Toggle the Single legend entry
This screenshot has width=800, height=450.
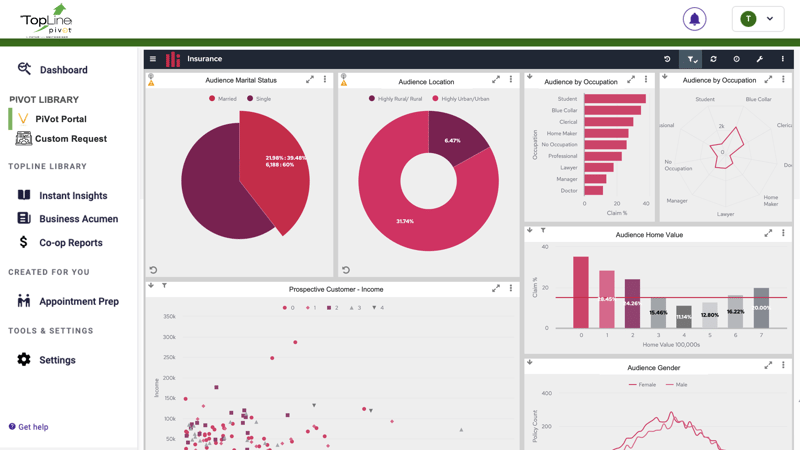[259, 98]
